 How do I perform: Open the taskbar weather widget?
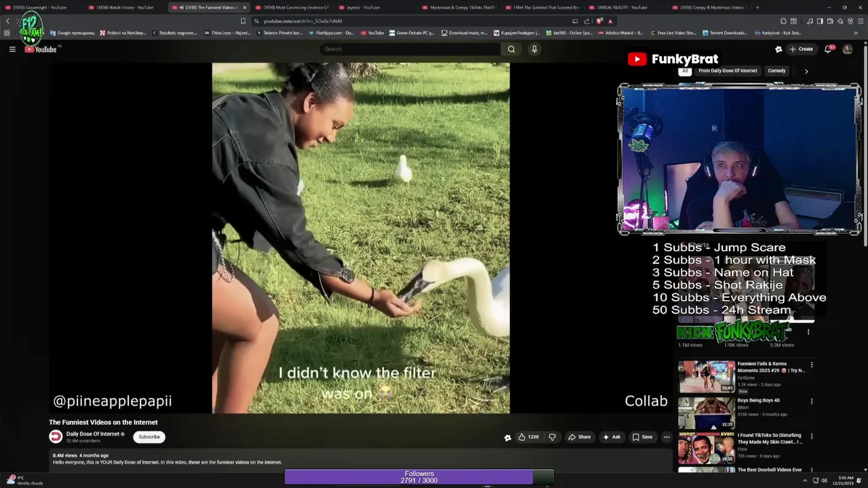(25, 481)
